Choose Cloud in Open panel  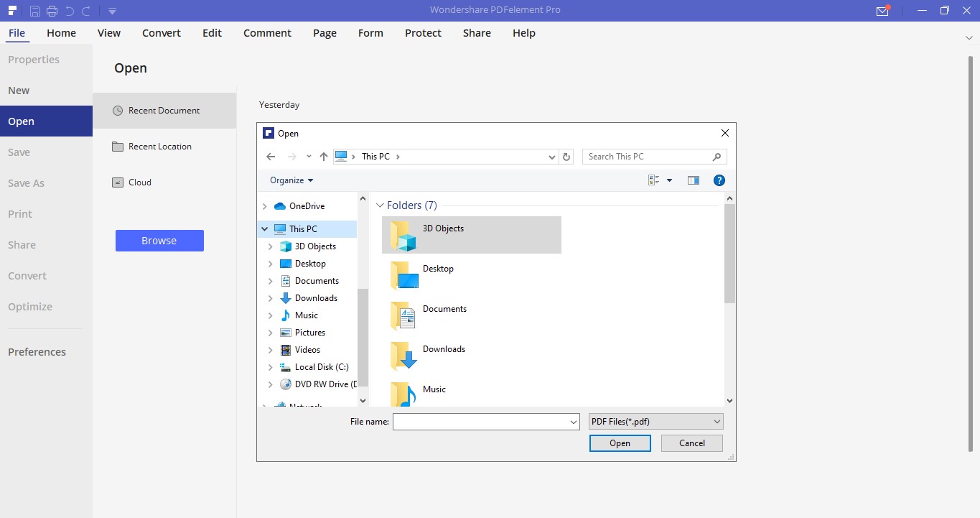[x=164, y=182]
